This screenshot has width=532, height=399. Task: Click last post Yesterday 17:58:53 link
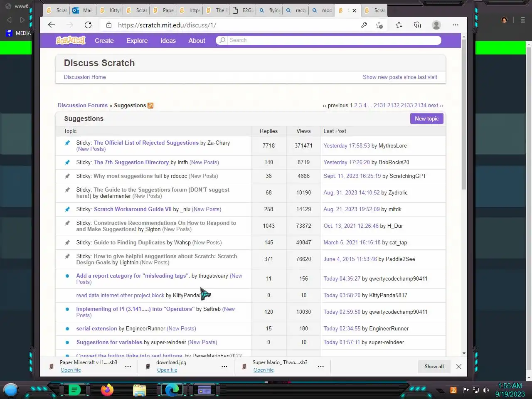coord(347,145)
